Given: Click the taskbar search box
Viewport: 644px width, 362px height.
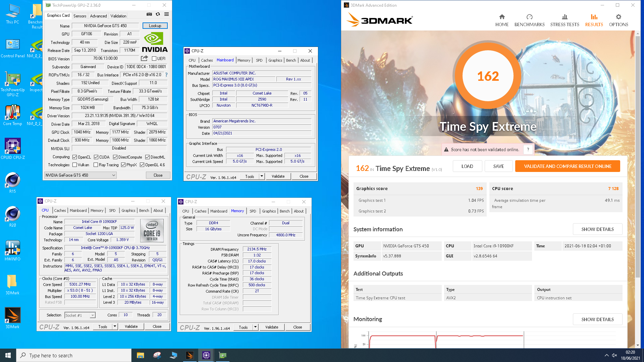Looking at the screenshot, I should (74, 355).
